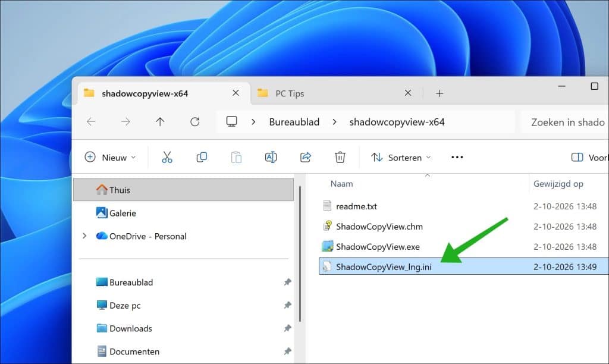Screen dimensions: 609x364
Task: Go forward with the right arrow
Action: pos(125,122)
